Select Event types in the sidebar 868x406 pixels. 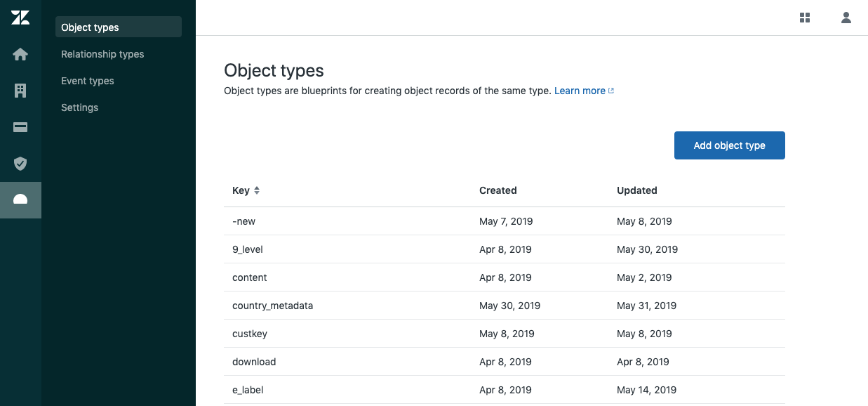tap(87, 80)
